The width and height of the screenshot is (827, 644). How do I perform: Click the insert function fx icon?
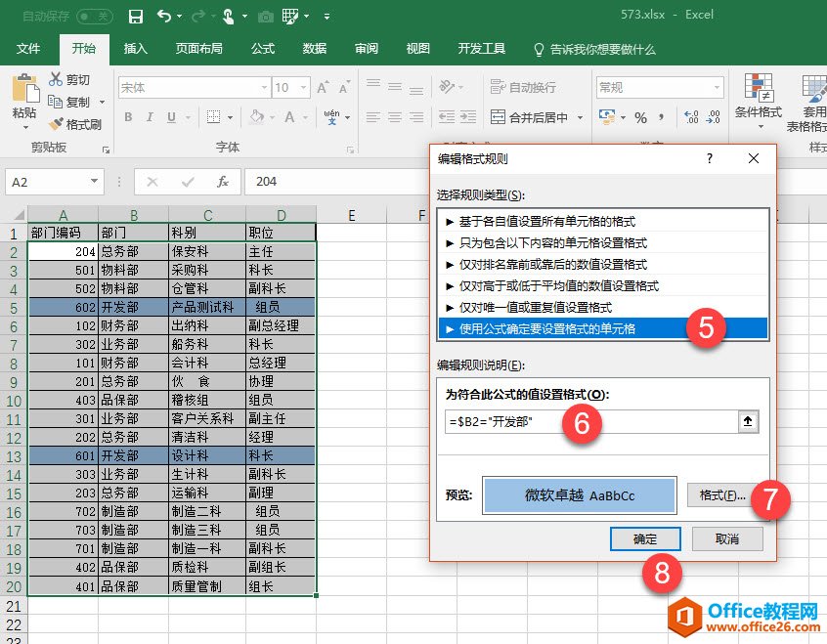pyautogui.click(x=222, y=182)
